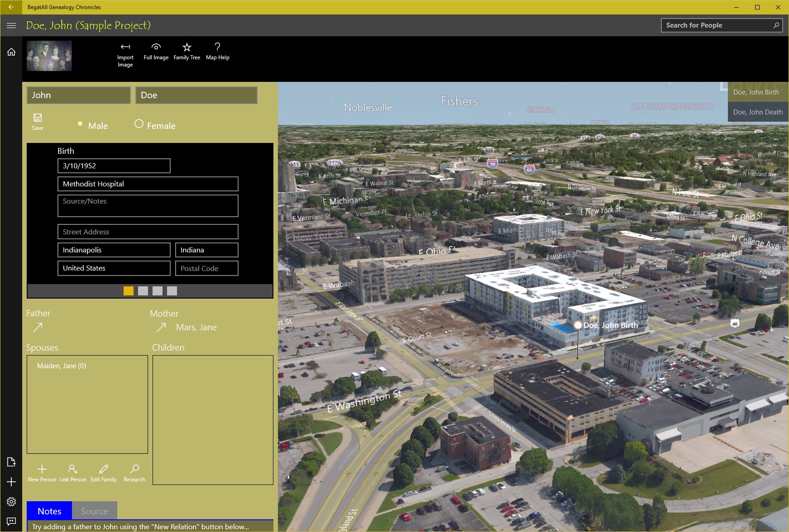This screenshot has width=789, height=532.
Task: Select the Notes tab
Action: coord(49,511)
